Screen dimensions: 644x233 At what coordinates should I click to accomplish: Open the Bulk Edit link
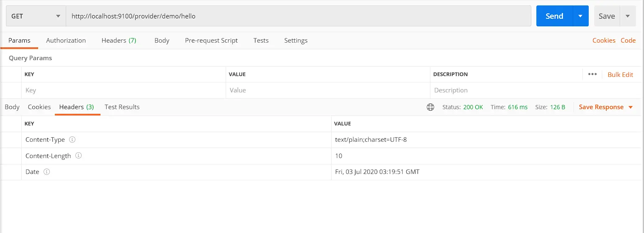620,74
